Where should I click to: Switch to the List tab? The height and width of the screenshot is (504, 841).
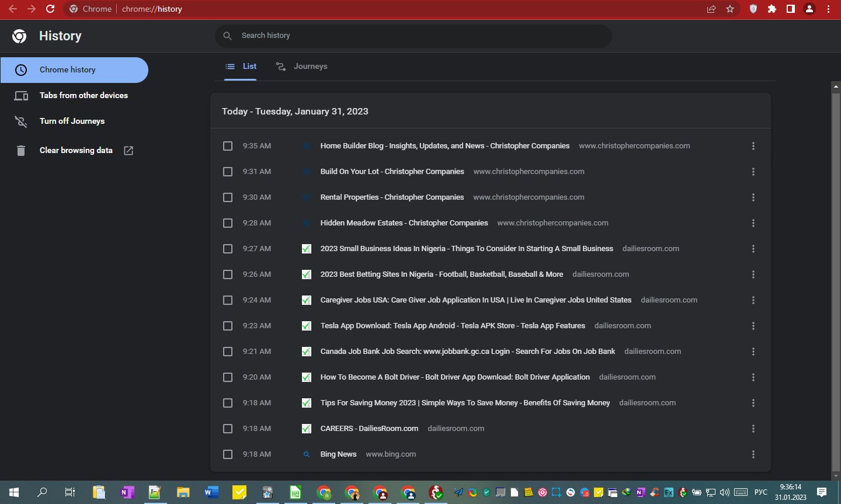[x=241, y=67]
